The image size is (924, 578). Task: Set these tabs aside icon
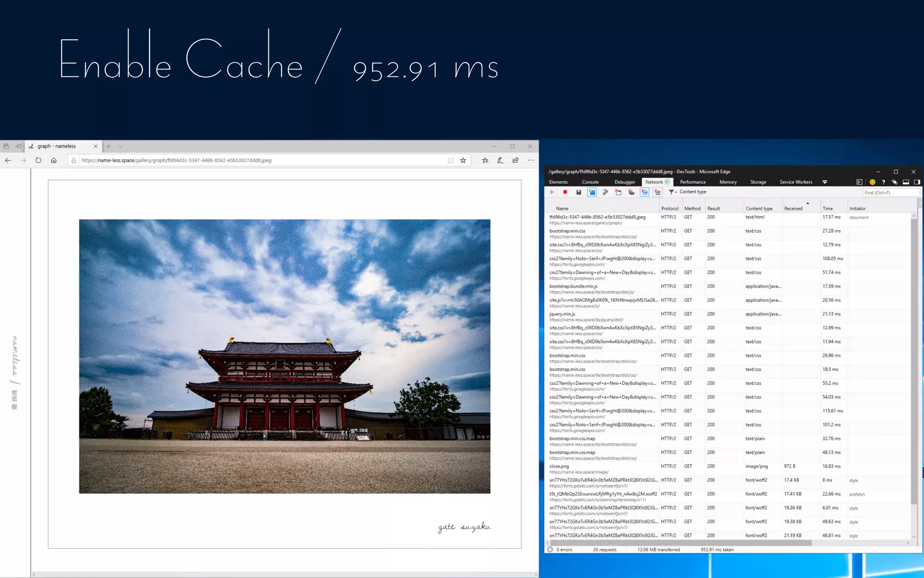18,146
